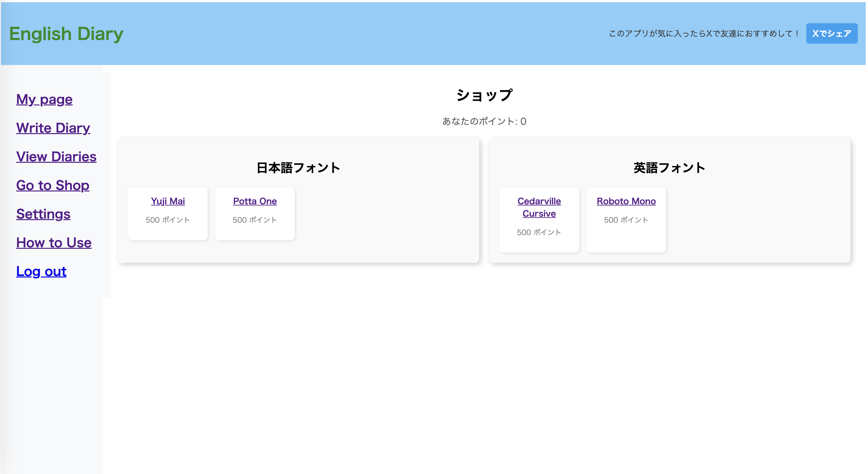Image resolution: width=868 pixels, height=474 pixels.
Task: Open Settings from the sidebar
Action: click(x=43, y=214)
